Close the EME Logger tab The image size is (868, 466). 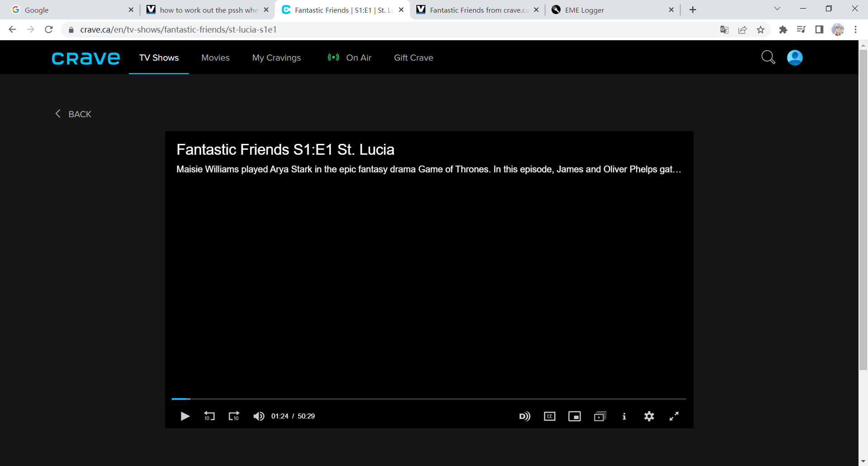click(x=671, y=10)
